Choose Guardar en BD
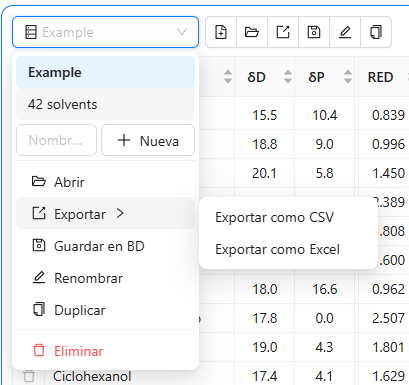This screenshot has height=385, width=409. pos(105,246)
